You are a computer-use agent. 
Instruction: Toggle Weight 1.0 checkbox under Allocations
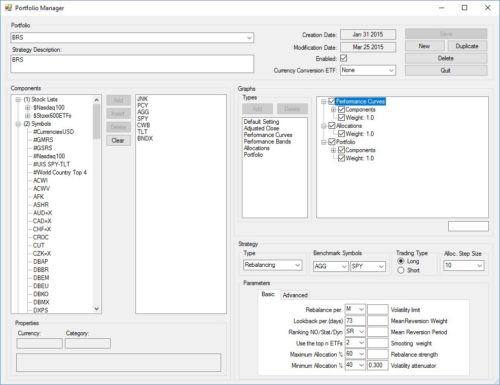341,134
